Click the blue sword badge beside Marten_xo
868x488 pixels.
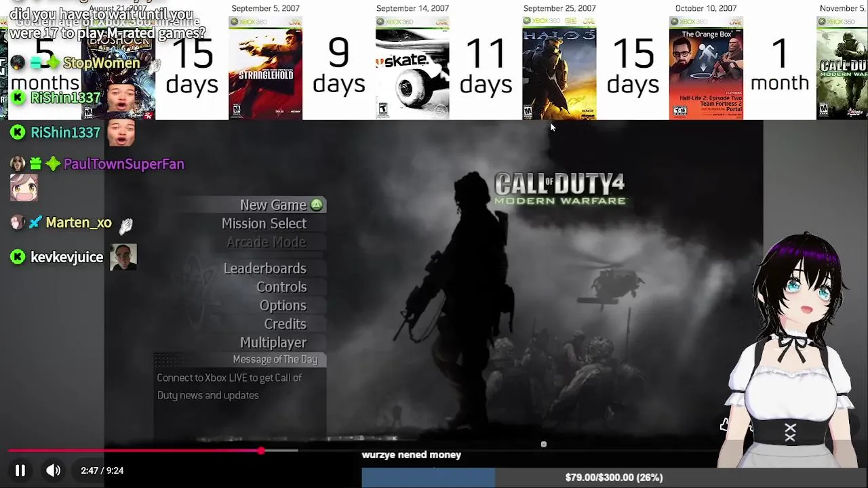pyautogui.click(x=35, y=222)
